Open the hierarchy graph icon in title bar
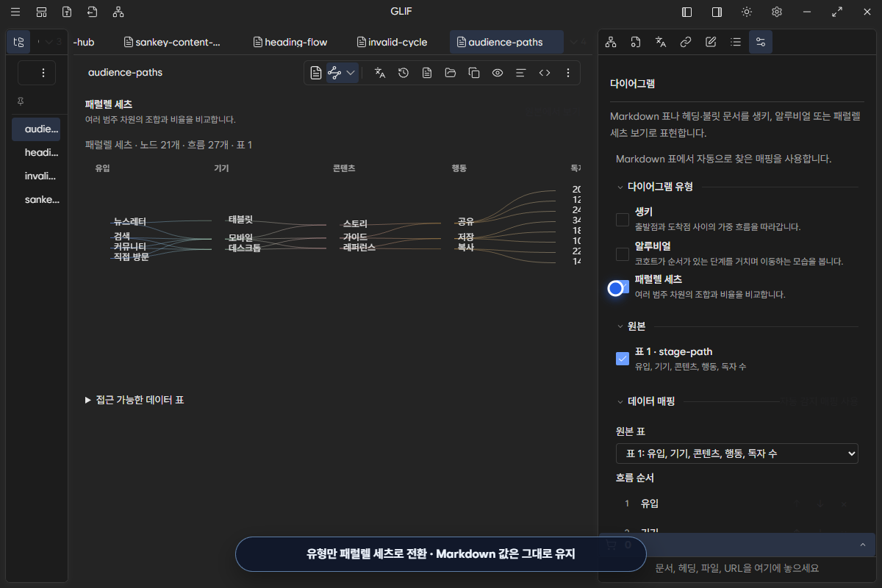The width and height of the screenshot is (882, 588). (x=118, y=12)
